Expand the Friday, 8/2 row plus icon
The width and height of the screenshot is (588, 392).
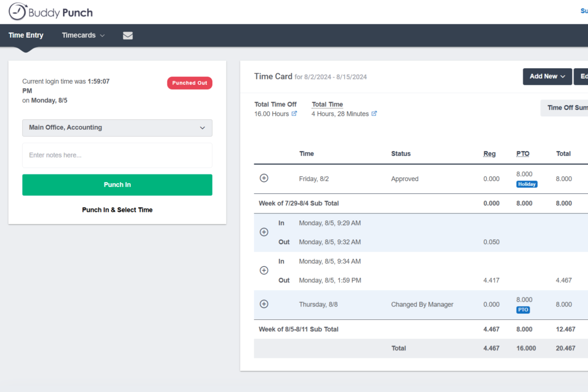point(264,178)
